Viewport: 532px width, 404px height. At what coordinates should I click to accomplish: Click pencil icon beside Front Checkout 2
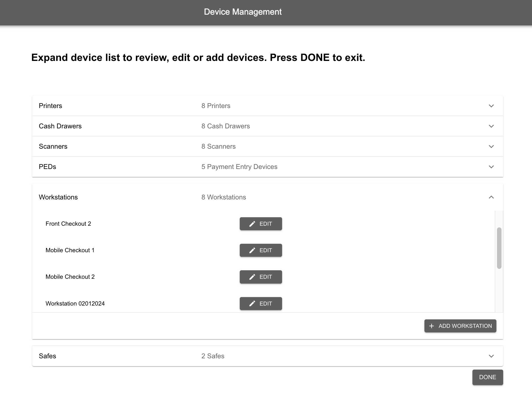pos(252,224)
